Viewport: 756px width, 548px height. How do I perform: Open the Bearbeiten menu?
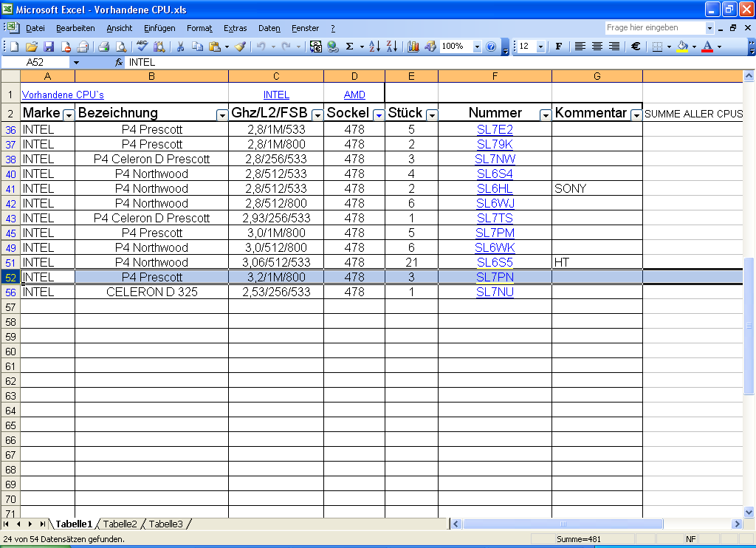[75, 29]
